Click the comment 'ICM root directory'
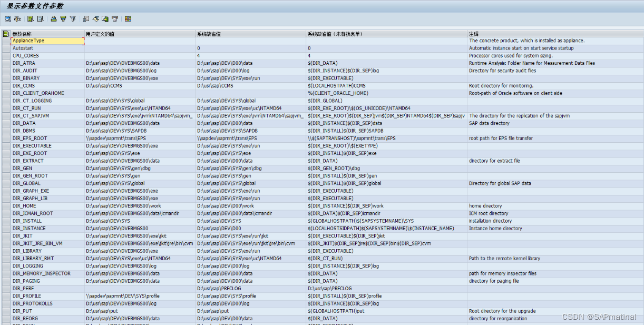 489,213
